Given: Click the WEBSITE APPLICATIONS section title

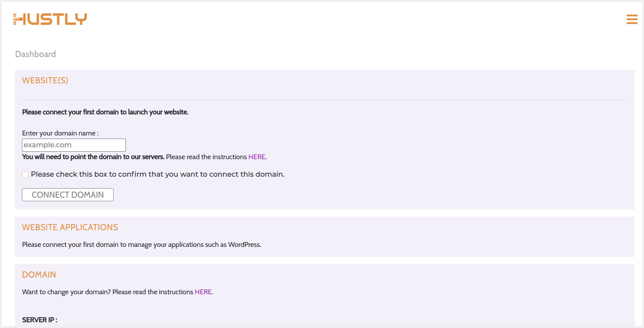Looking at the screenshot, I should point(70,228).
